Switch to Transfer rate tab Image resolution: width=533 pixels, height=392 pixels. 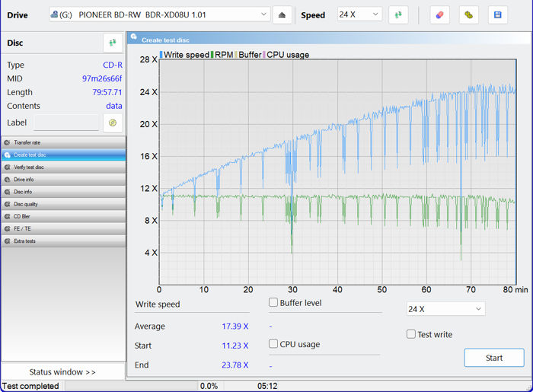[x=63, y=142]
